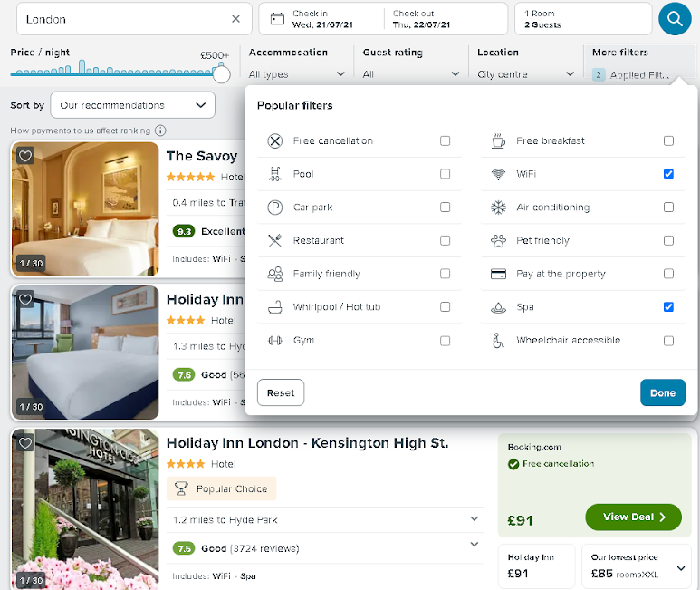Open the More filters tab

point(638,63)
